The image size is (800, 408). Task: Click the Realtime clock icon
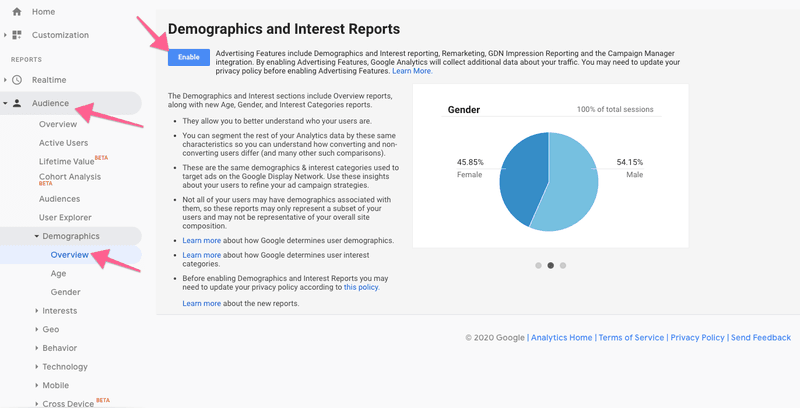[17, 80]
